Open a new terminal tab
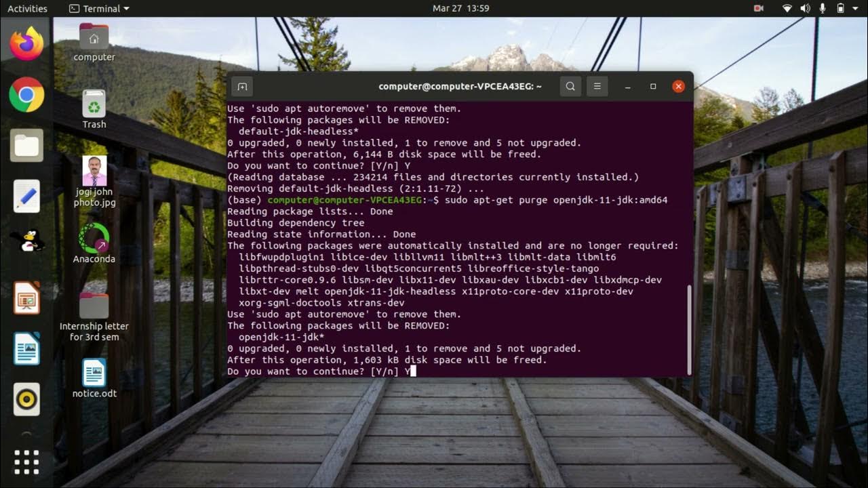Screen dimensions: 868x488 242,87
